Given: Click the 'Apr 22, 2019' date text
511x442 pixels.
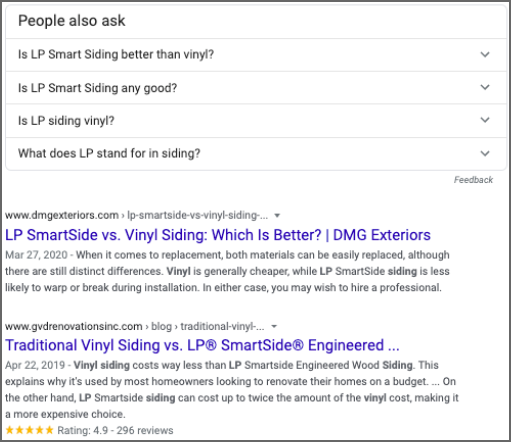Looking at the screenshot, I should (35, 365).
